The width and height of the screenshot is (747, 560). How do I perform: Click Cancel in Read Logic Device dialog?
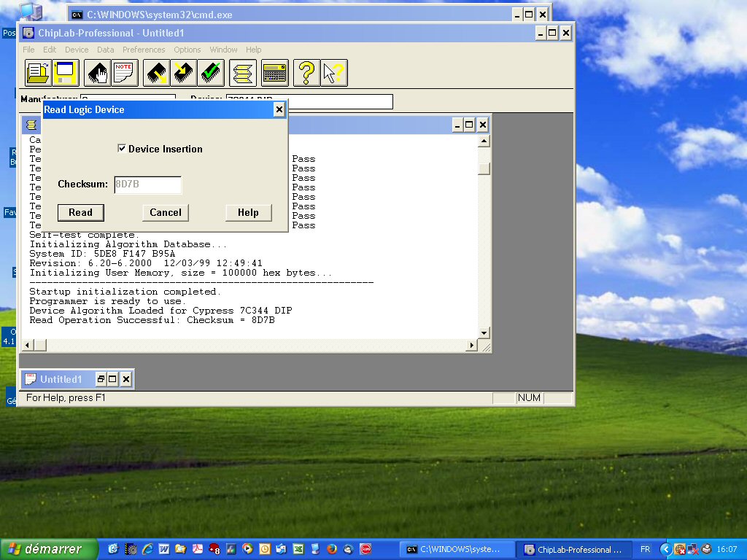point(166,212)
